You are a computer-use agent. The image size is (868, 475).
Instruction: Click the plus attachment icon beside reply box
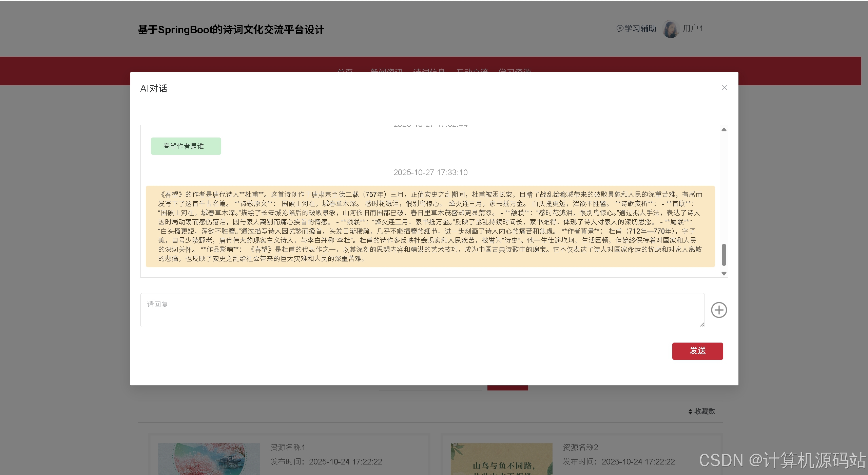(x=719, y=310)
